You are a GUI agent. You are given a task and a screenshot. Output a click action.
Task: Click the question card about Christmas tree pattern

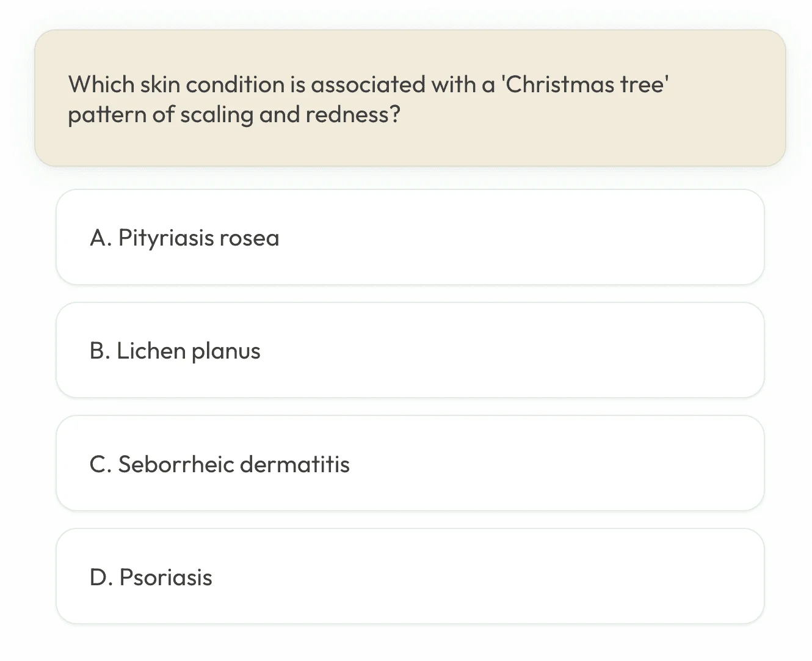(410, 98)
